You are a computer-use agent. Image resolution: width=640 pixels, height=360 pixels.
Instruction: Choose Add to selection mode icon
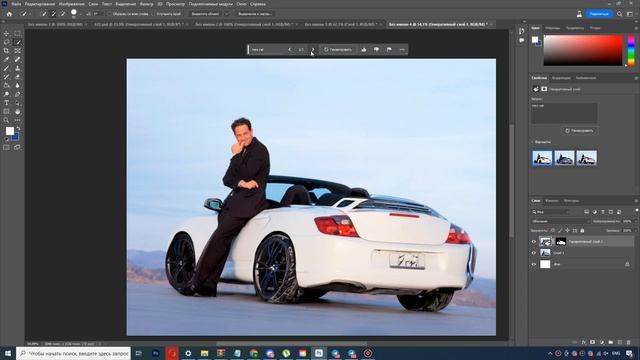tap(53, 14)
